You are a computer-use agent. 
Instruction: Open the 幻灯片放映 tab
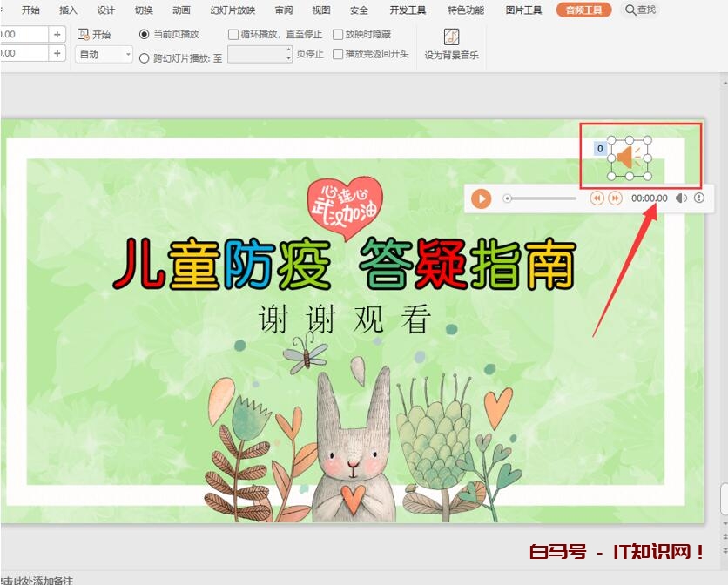click(233, 10)
